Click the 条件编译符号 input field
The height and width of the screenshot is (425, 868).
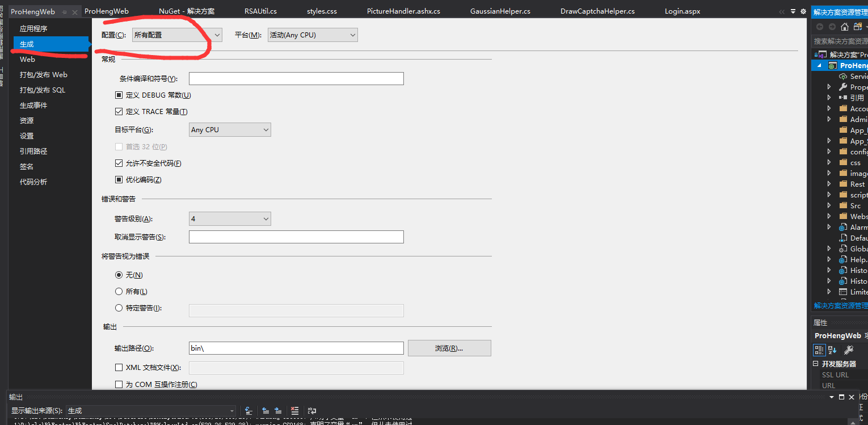pyautogui.click(x=296, y=79)
